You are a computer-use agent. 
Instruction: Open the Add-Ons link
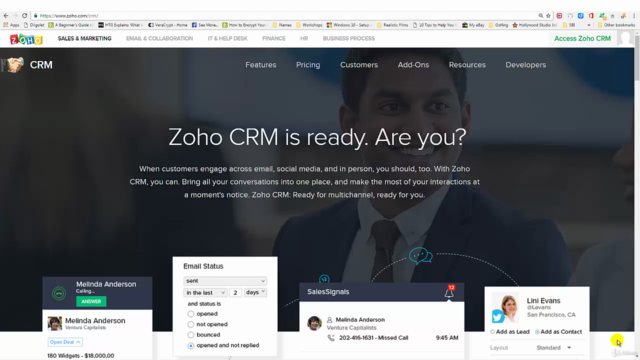click(x=413, y=65)
